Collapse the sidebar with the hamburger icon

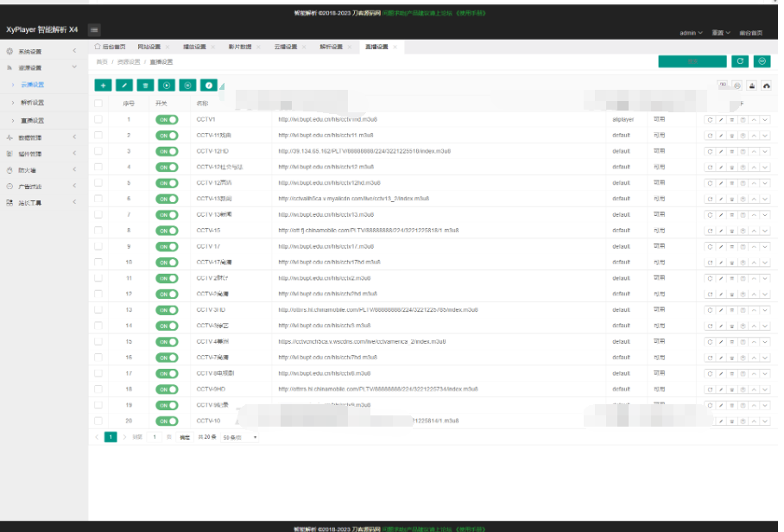click(93, 30)
